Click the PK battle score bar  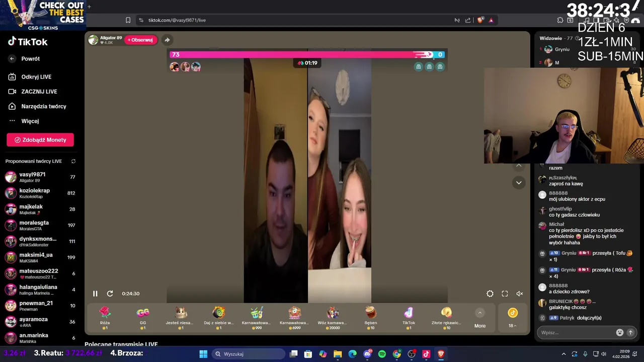click(x=307, y=55)
